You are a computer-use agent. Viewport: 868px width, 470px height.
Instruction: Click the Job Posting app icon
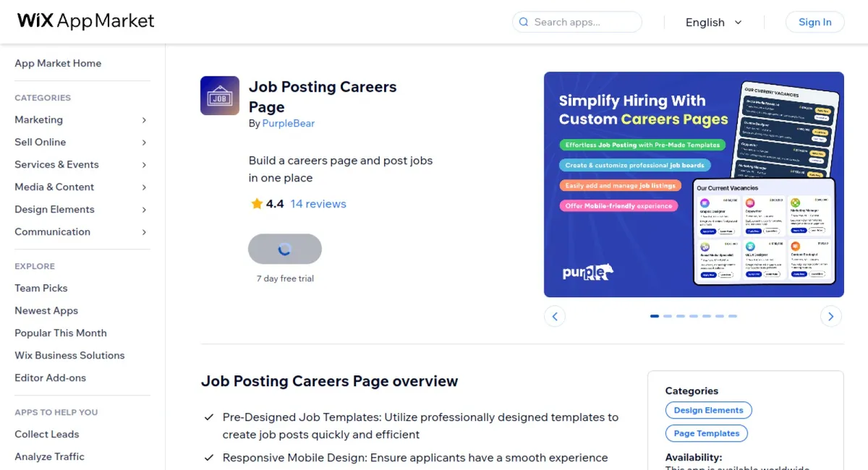220,95
